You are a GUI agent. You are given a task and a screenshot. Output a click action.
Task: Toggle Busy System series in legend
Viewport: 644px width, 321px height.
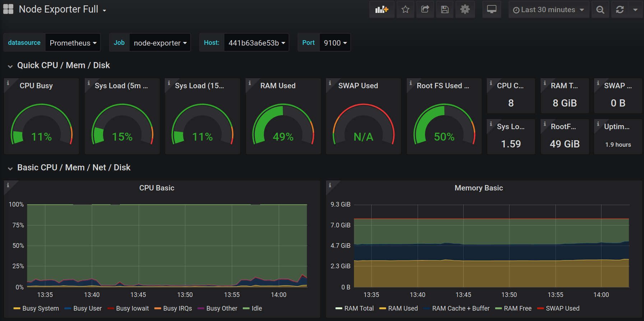41,308
